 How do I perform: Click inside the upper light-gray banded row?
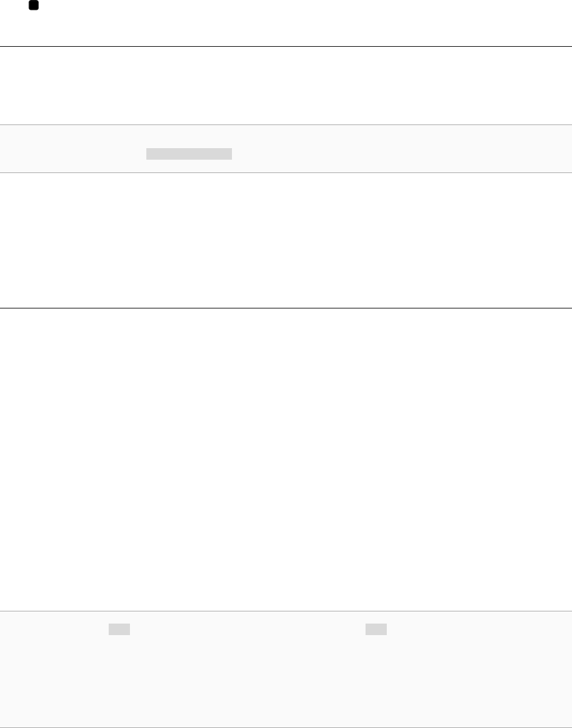[286, 149]
